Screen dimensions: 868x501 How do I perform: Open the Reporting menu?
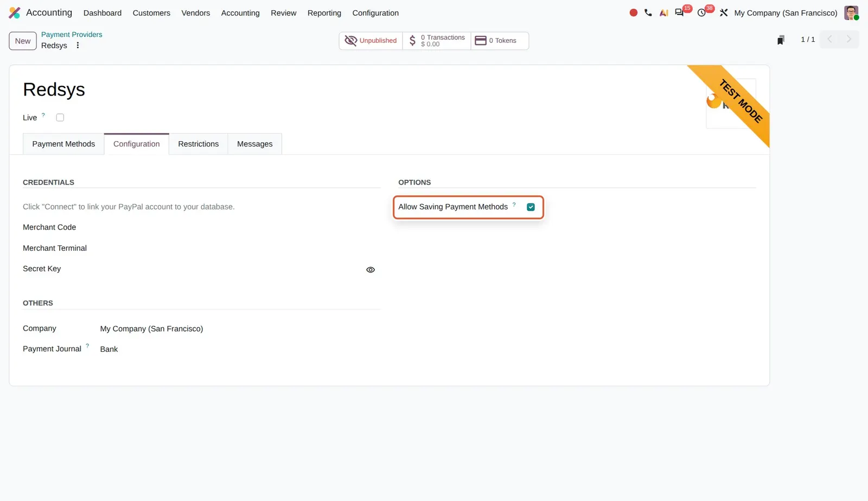[x=324, y=13]
